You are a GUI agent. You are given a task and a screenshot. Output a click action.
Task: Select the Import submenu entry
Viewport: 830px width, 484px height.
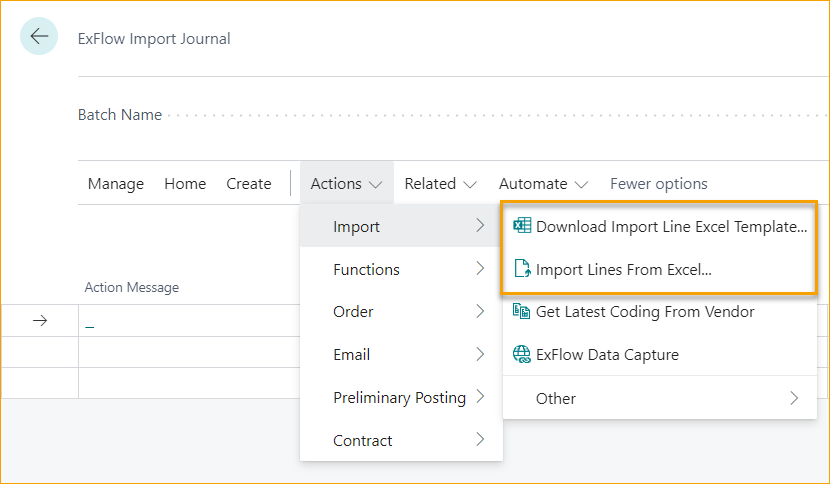click(x=401, y=226)
